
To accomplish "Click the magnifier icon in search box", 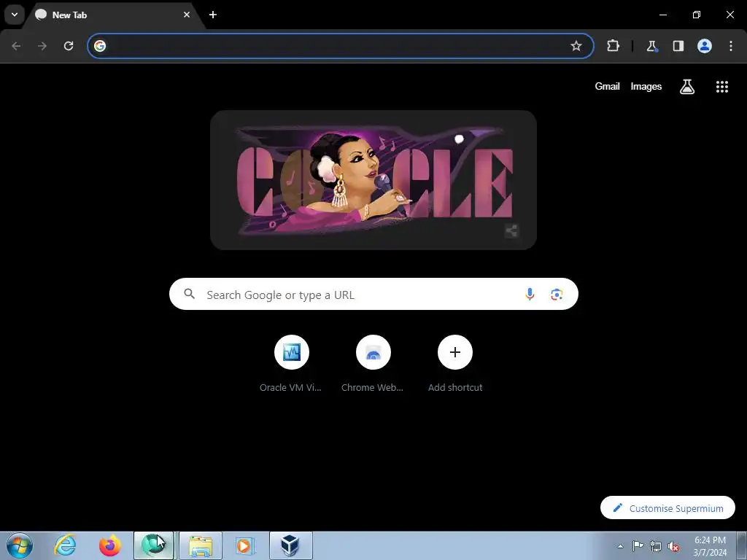I will click(190, 294).
